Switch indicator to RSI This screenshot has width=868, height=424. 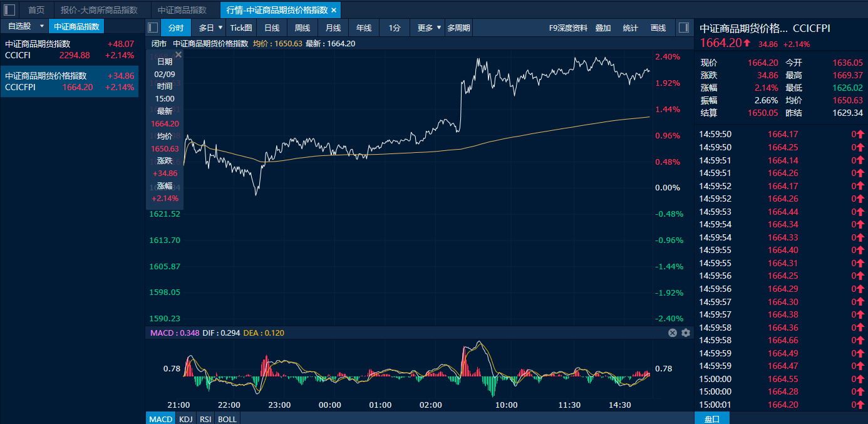(x=205, y=418)
